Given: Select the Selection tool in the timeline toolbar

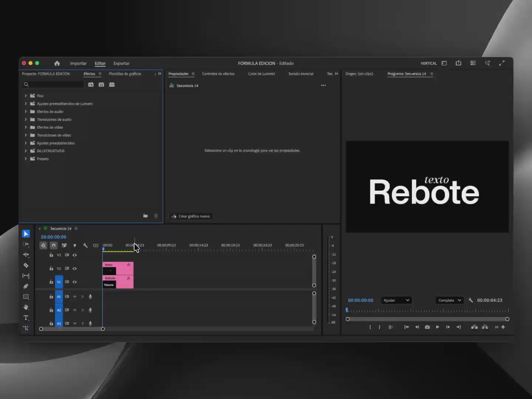Looking at the screenshot, I should [26, 233].
